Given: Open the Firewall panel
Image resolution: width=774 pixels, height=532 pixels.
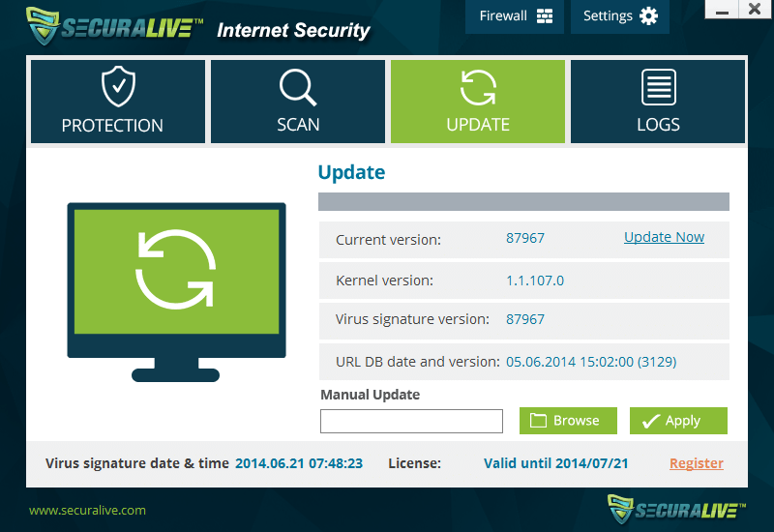Looking at the screenshot, I should (515, 16).
